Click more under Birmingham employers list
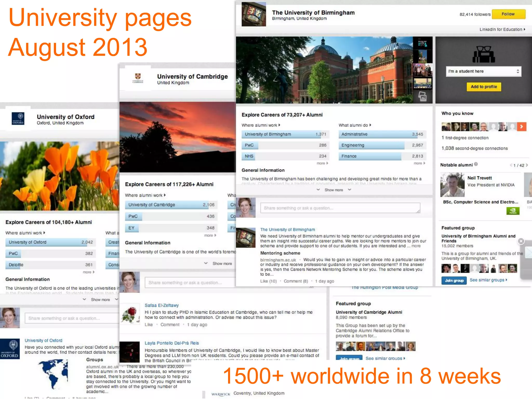532x399 pixels. [322, 163]
